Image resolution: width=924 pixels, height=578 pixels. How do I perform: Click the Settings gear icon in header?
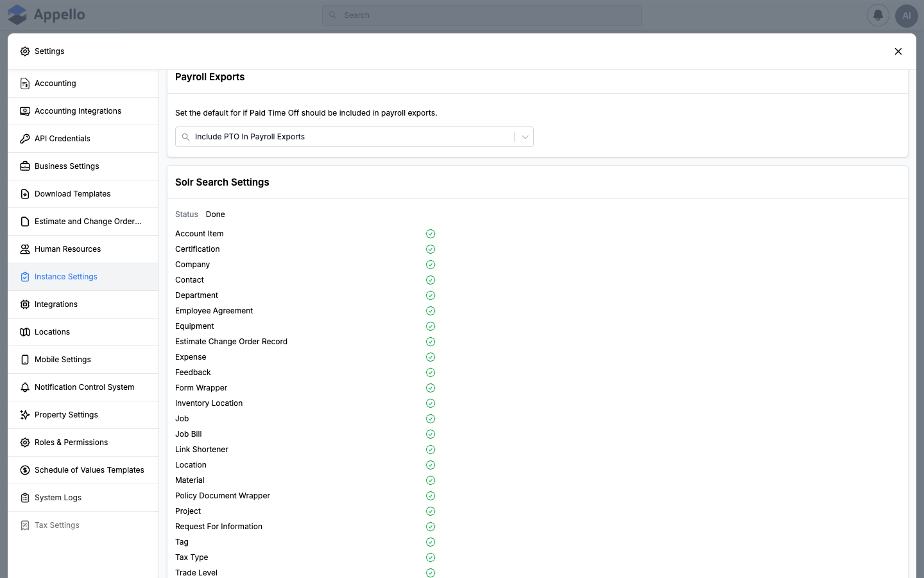(x=25, y=51)
